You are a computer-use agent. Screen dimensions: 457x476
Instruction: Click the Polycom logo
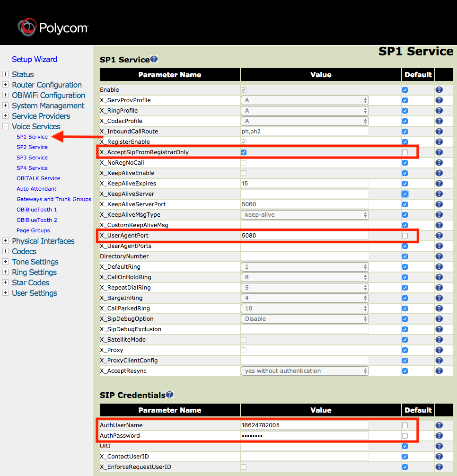click(x=52, y=27)
